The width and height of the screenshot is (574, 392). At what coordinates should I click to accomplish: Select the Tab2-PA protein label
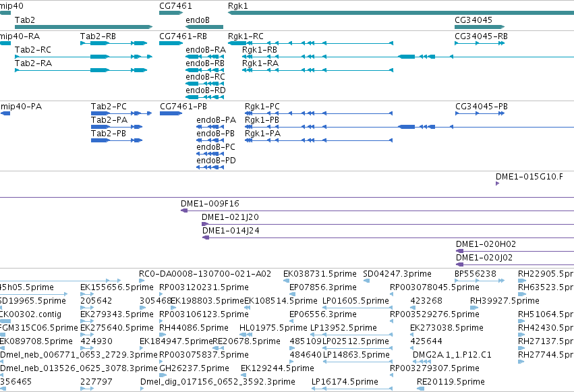(109, 120)
